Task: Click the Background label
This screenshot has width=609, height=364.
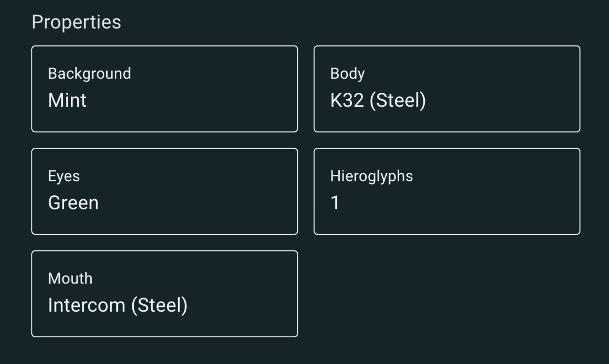Action: click(x=90, y=73)
